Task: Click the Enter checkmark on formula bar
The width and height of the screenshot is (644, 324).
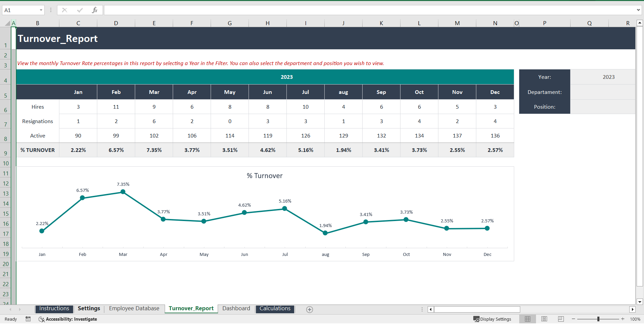Action: 80,10
